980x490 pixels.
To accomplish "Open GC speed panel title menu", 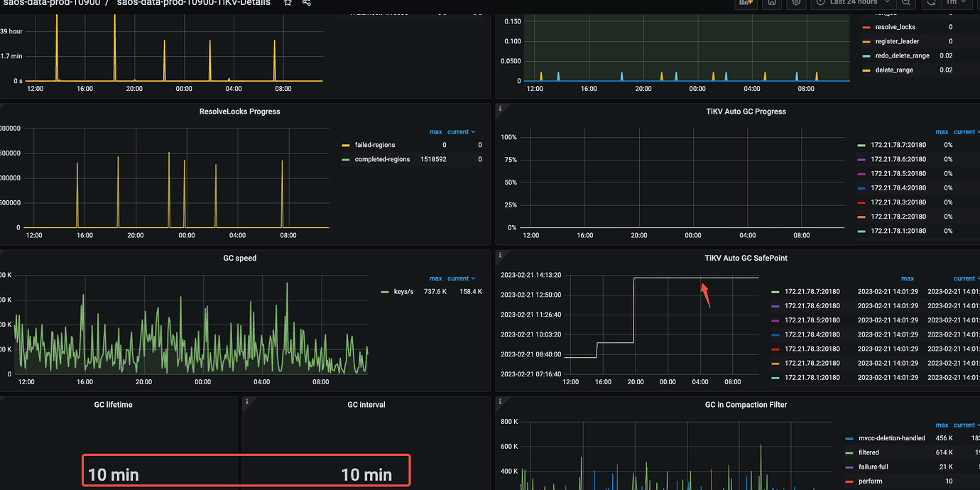I will tap(239, 258).
